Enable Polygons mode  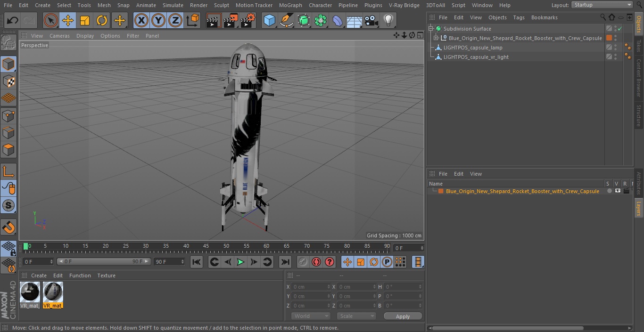pos(8,150)
